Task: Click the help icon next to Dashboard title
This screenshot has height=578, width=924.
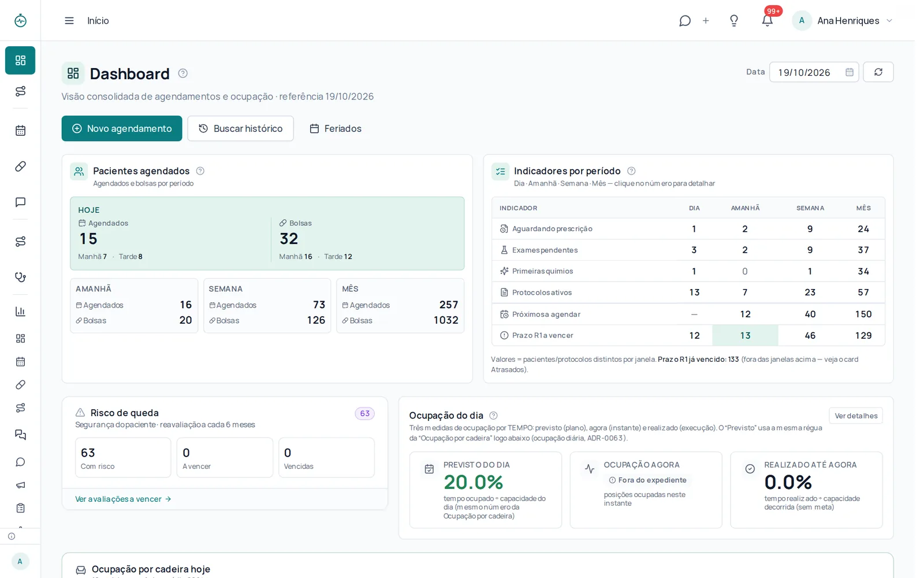Action: click(x=182, y=73)
